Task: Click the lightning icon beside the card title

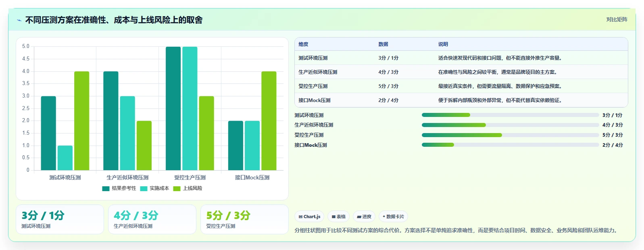Action: [19, 20]
